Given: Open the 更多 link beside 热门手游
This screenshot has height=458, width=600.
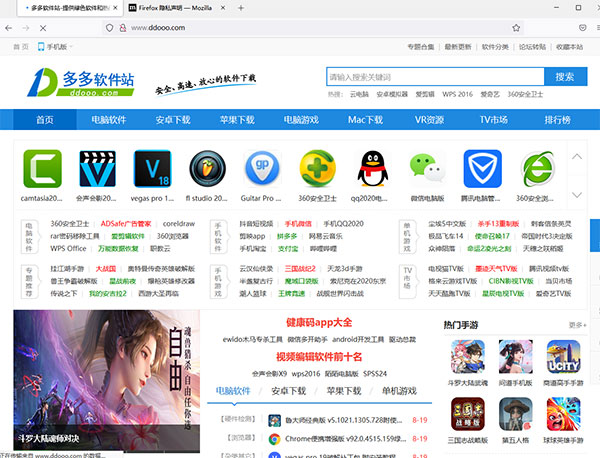Looking at the screenshot, I should [577, 325].
